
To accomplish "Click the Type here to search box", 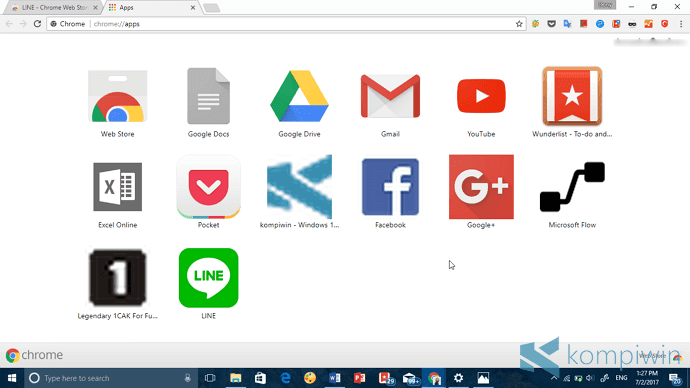I will 111,378.
